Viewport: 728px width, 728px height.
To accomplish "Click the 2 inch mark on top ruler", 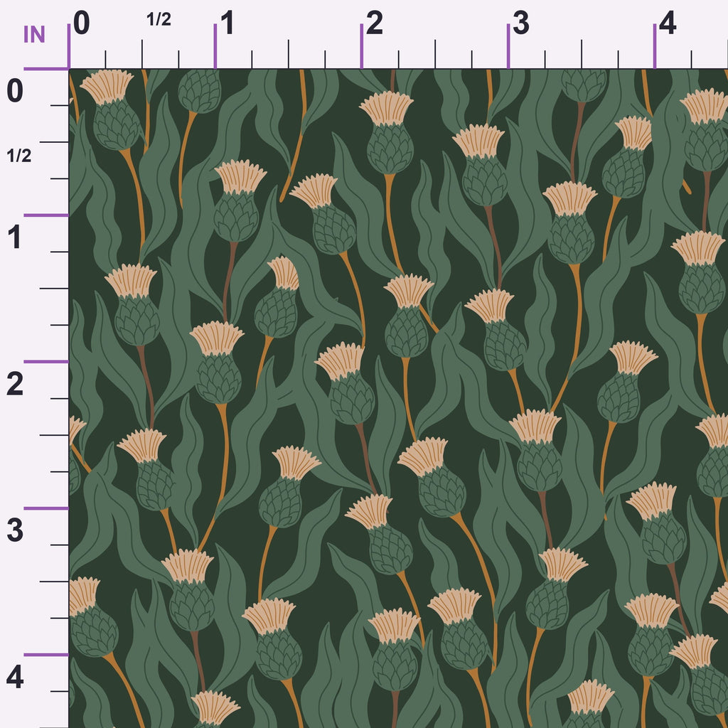I will (374, 23).
